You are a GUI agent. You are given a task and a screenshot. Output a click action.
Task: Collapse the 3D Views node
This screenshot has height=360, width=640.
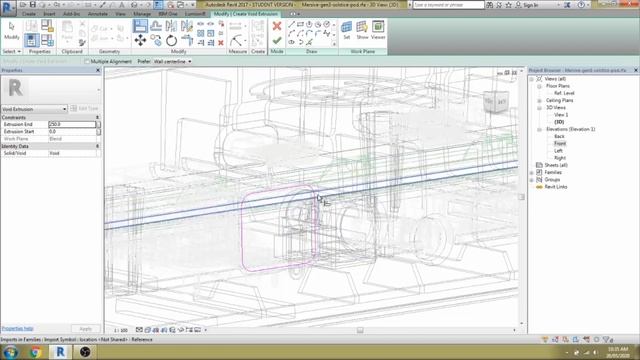539,108
